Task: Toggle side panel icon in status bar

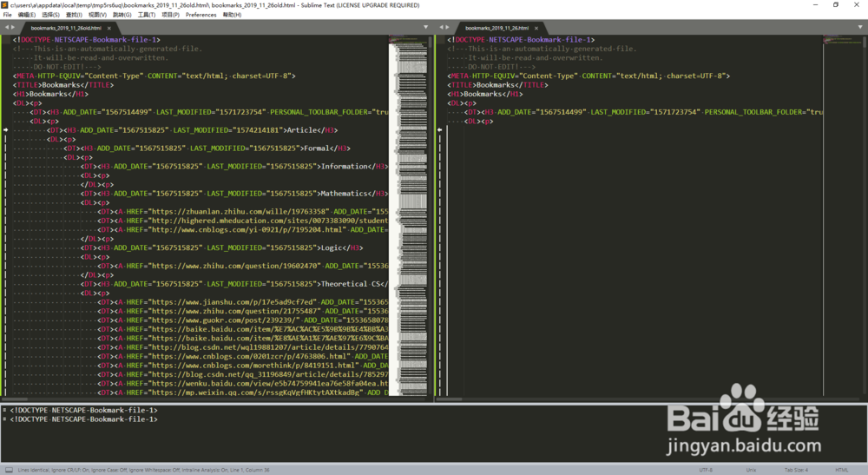Action: [x=9, y=470]
